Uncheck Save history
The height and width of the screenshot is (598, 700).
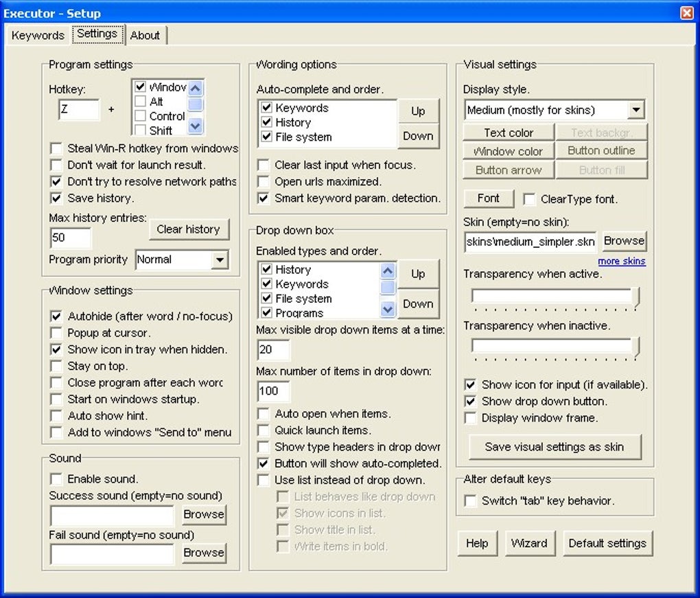56,198
